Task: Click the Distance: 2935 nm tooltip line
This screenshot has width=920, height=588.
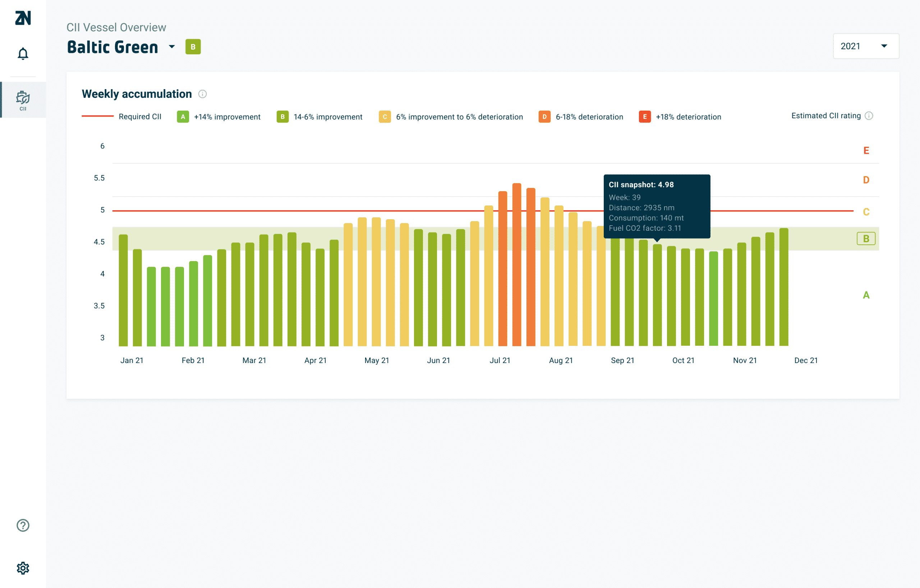Action: coord(641,207)
